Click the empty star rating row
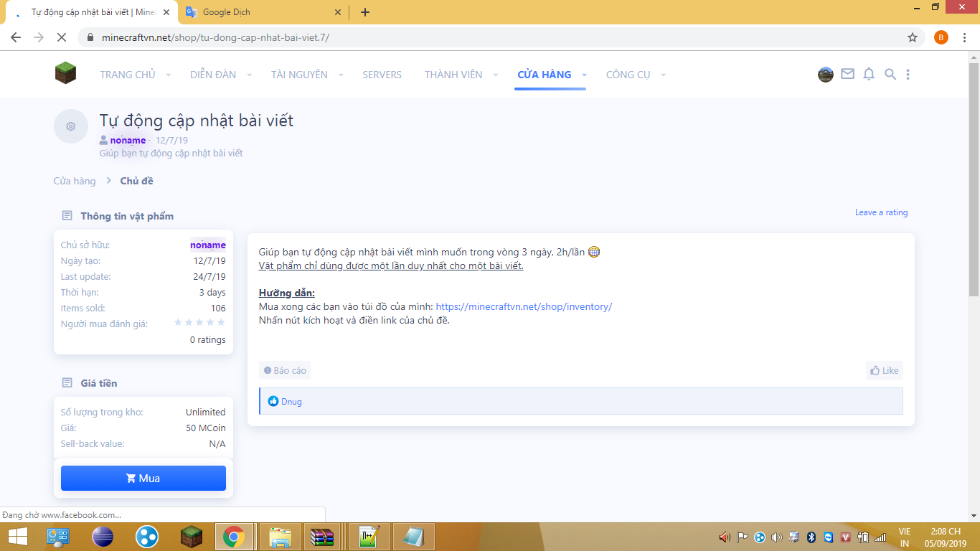 click(199, 323)
